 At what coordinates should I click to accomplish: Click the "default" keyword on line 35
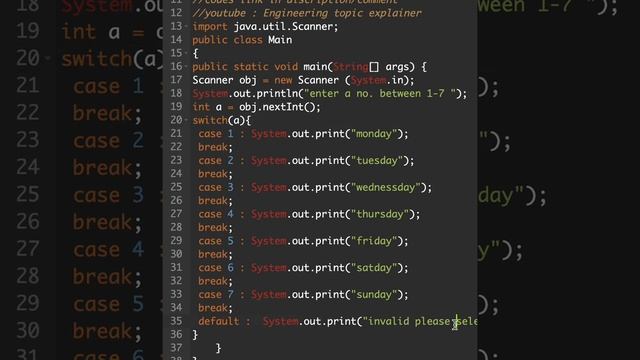(219, 321)
